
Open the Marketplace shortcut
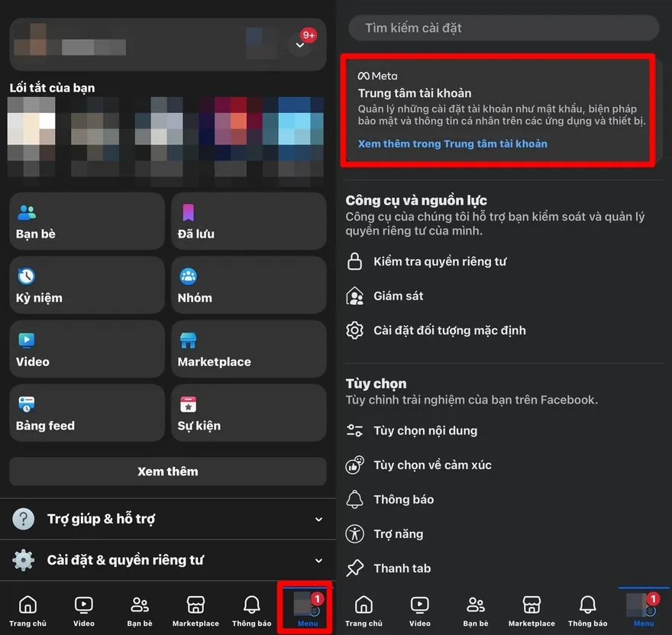[248, 349]
